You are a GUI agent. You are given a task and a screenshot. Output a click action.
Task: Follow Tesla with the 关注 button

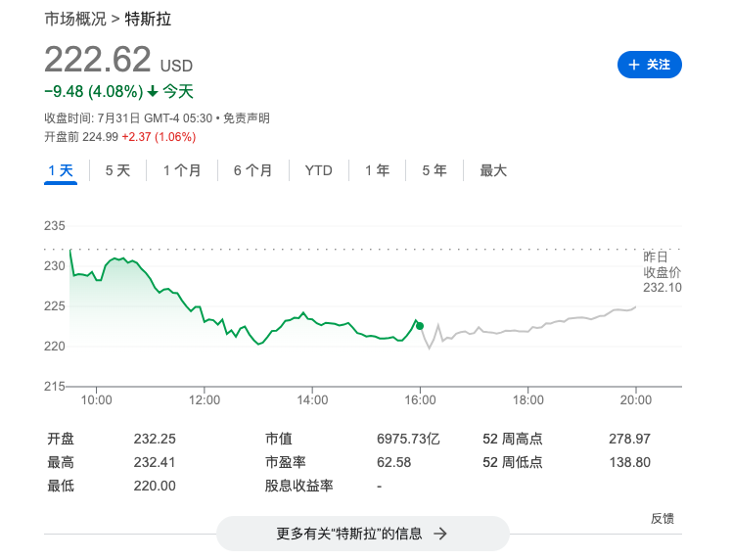point(650,65)
